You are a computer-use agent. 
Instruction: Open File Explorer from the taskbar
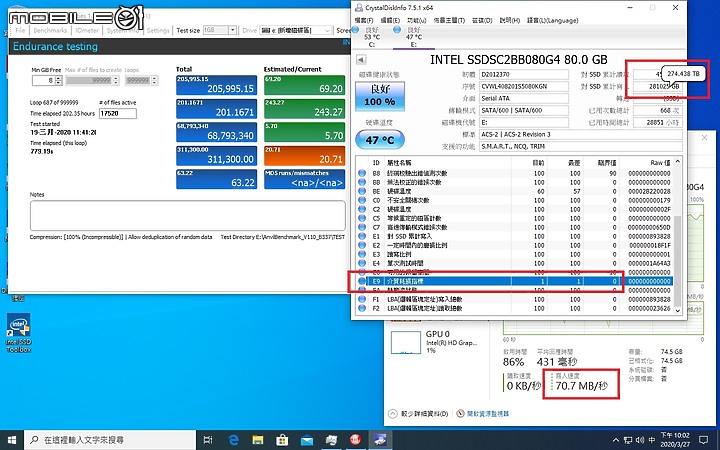click(258, 440)
